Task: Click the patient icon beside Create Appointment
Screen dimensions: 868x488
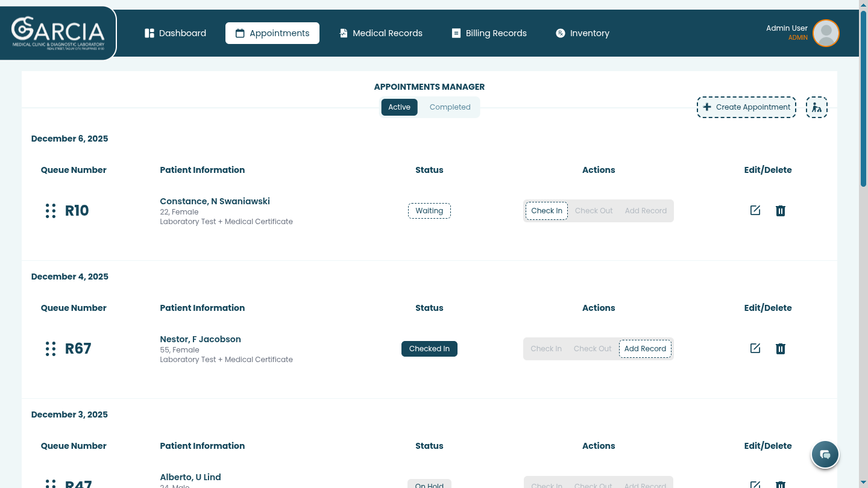Action: coord(816,107)
